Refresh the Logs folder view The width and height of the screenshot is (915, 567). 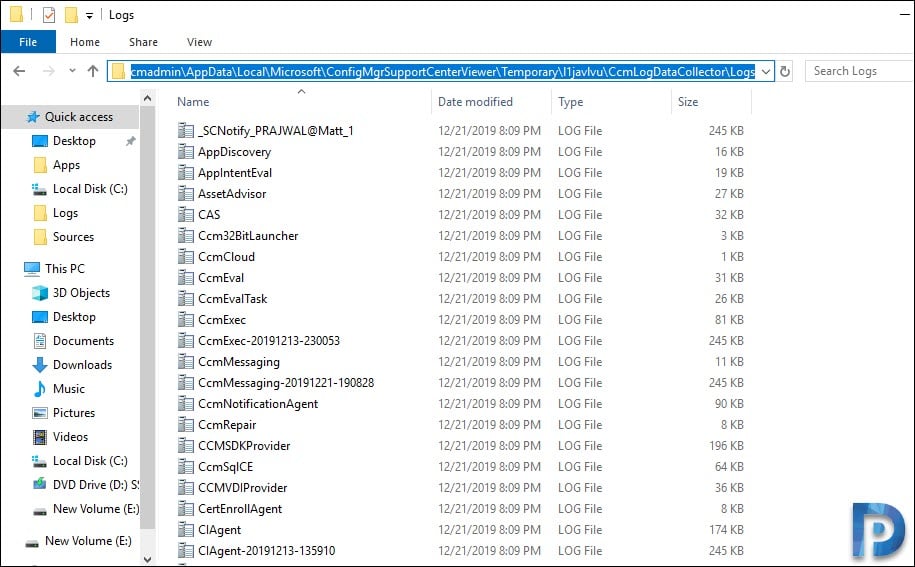(x=785, y=72)
